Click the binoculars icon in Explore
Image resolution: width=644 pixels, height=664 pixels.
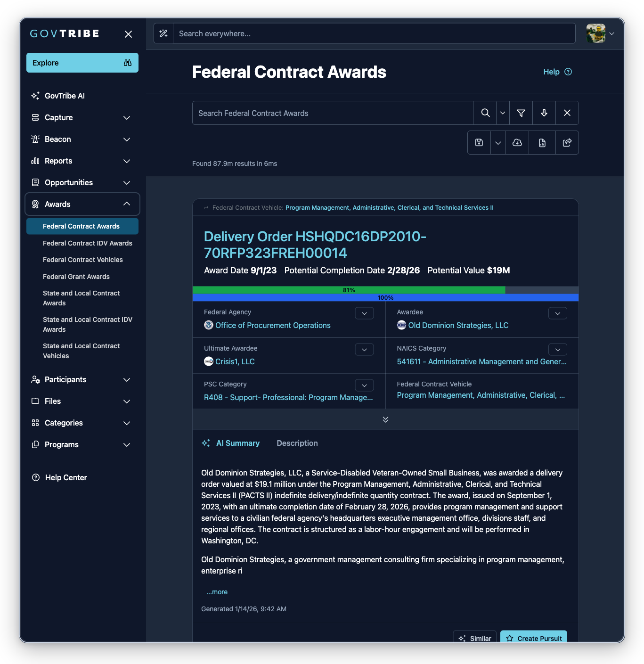128,63
